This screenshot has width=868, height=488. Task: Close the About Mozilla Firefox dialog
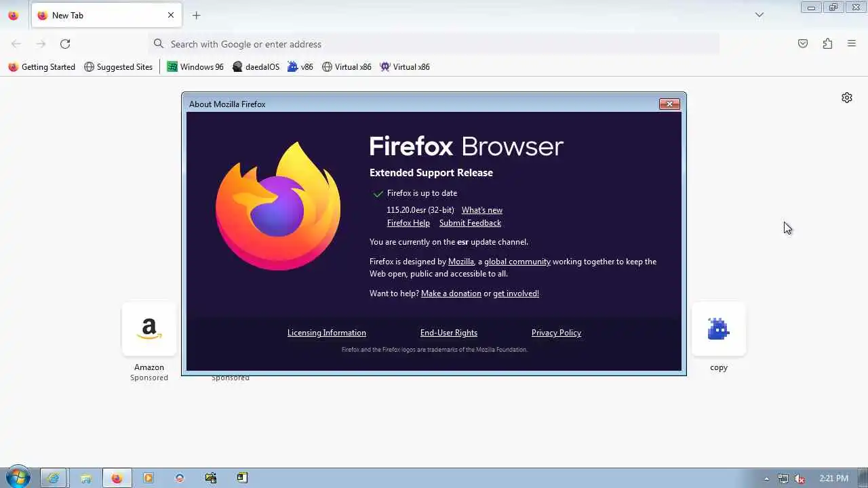[x=669, y=104]
